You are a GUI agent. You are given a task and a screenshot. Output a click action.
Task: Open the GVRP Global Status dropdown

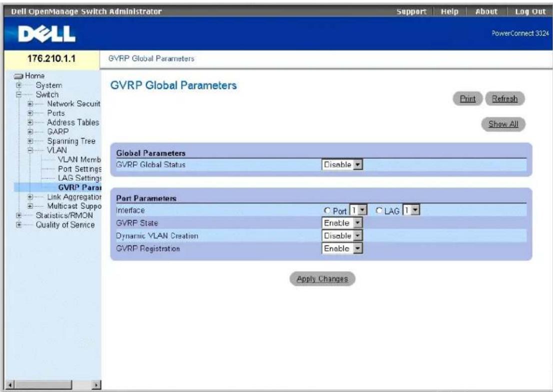pos(342,164)
